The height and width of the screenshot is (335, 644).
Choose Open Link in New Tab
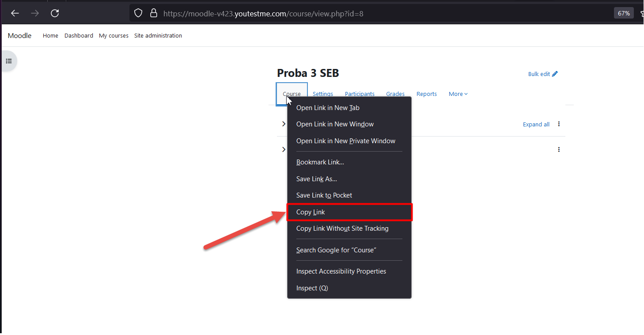pos(328,108)
